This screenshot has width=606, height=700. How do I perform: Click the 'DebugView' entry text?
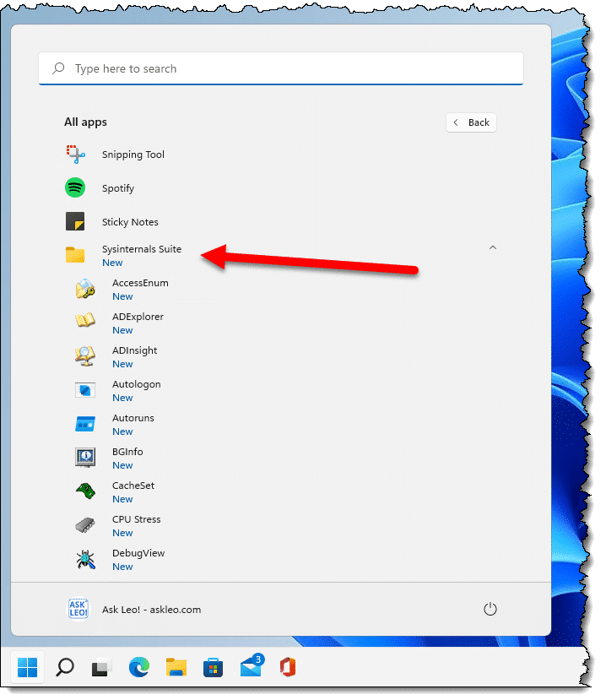(138, 553)
